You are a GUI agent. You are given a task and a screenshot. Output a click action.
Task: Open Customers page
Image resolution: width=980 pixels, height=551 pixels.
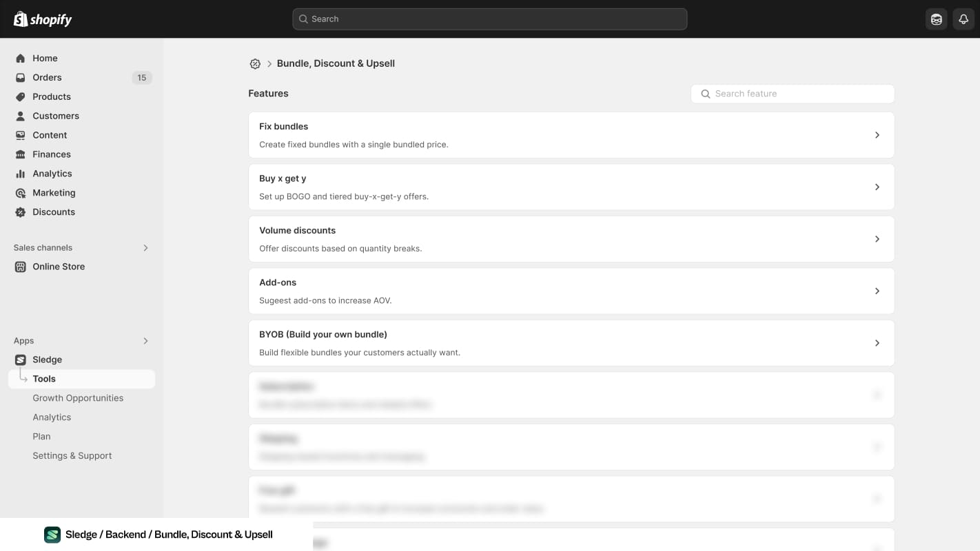click(56, 116)
